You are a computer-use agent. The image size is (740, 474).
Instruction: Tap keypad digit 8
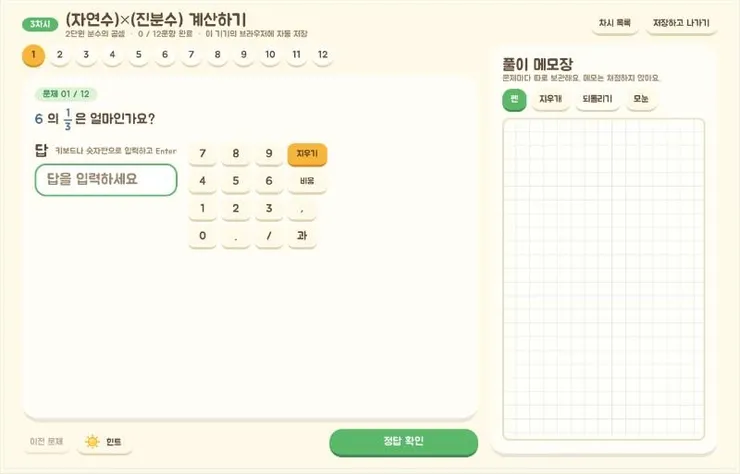tap(235, 154)
